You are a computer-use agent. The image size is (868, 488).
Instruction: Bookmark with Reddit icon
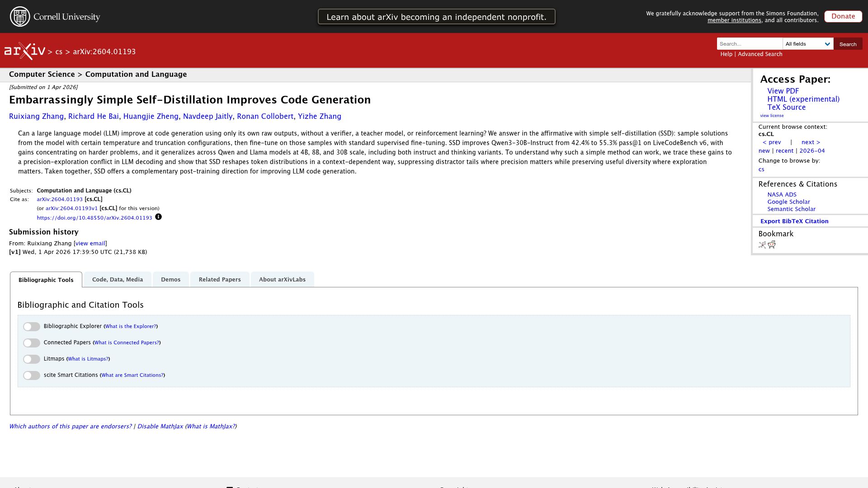pos(772,244)
